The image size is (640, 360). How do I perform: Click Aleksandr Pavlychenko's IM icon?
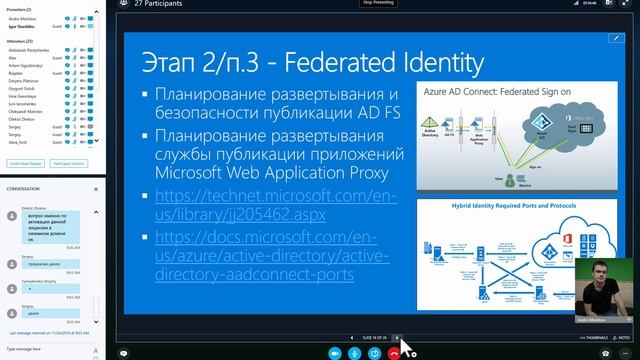tap(67, 50)
